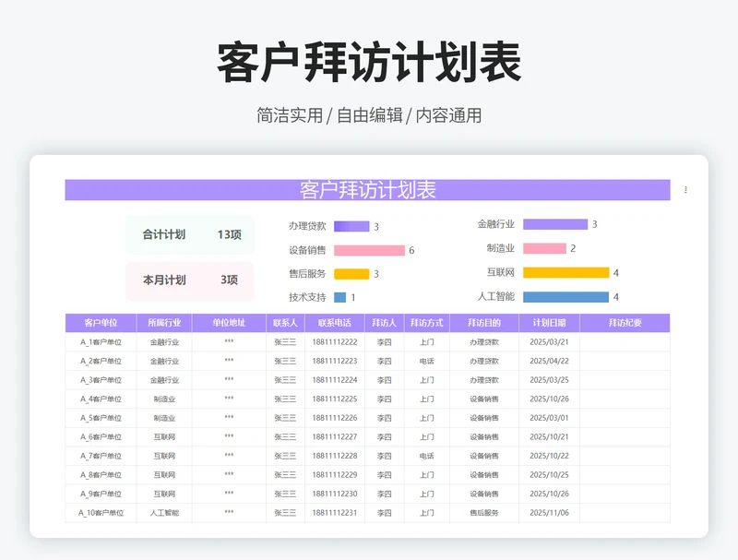Click the 人工智能 chart label
This screenshot has width=738, height=560.
pyautogui.click(x=496, y=296)
